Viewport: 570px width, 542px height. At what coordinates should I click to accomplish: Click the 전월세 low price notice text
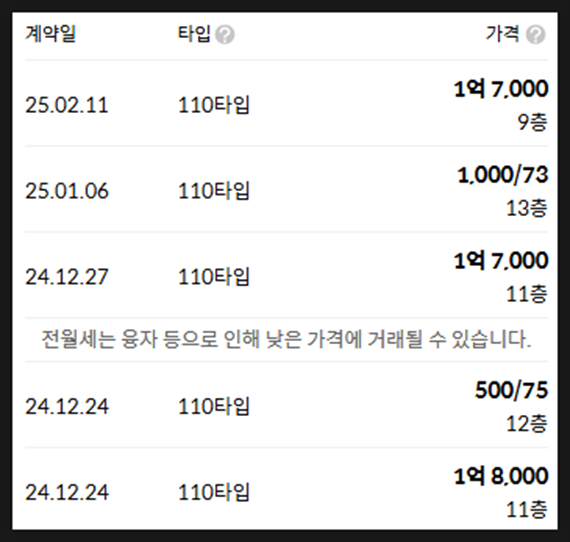point(286,340)
